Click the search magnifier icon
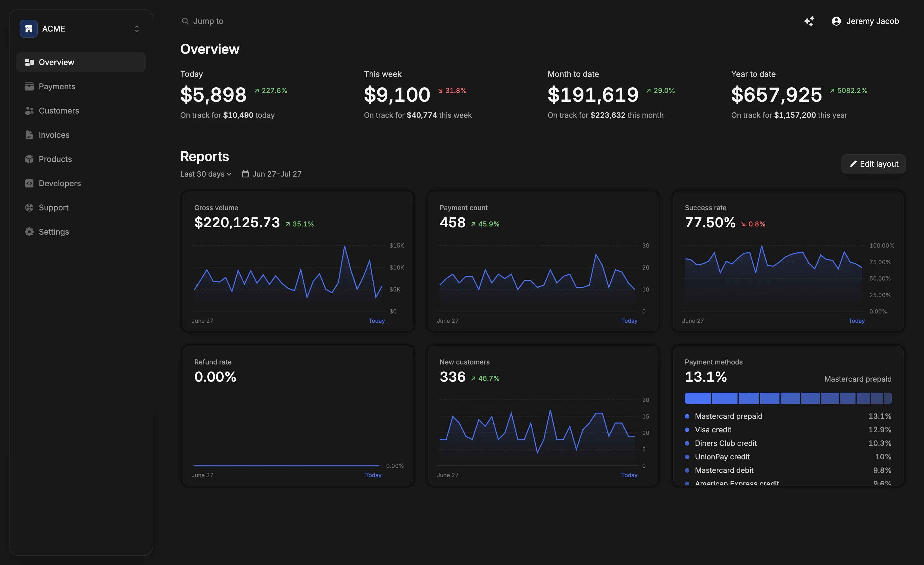Screen dimensions: 924x565 point(185,21)
